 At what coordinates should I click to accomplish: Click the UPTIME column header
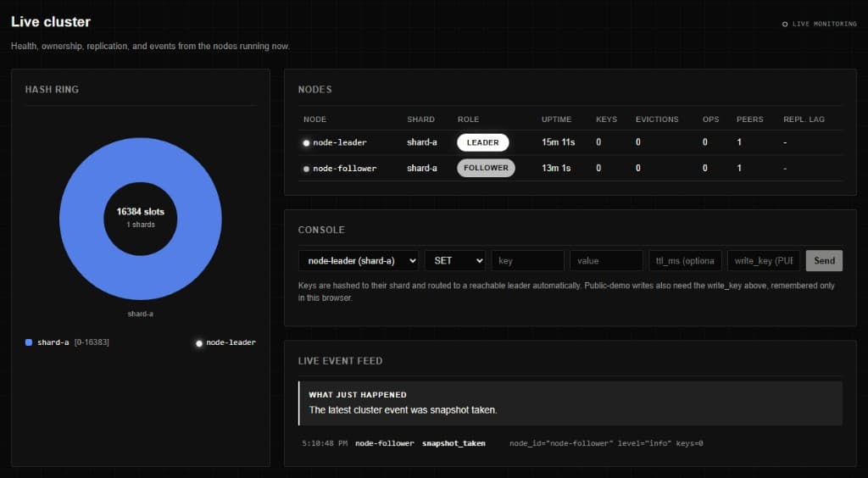[x=556, y=119]
